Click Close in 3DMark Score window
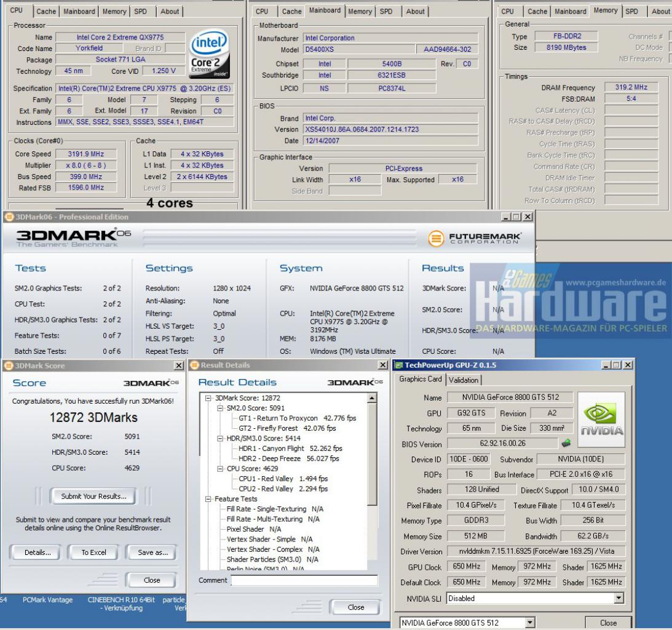Image resolution: width=672 pixels, height=630 pixels. (152, 580)
